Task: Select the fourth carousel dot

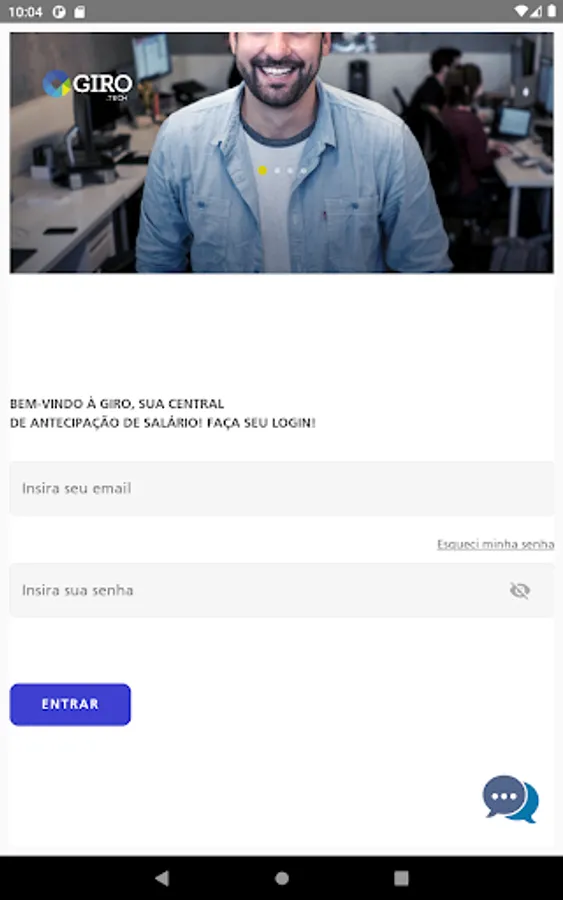Action: tap(304, 170)
